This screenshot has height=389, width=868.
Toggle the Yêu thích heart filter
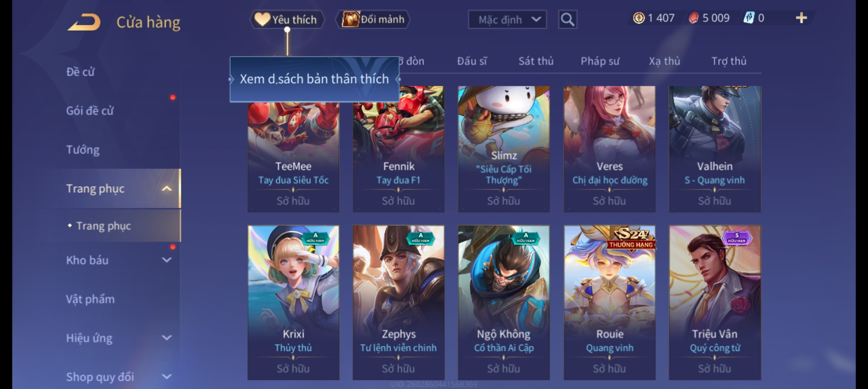pos(287,19)
